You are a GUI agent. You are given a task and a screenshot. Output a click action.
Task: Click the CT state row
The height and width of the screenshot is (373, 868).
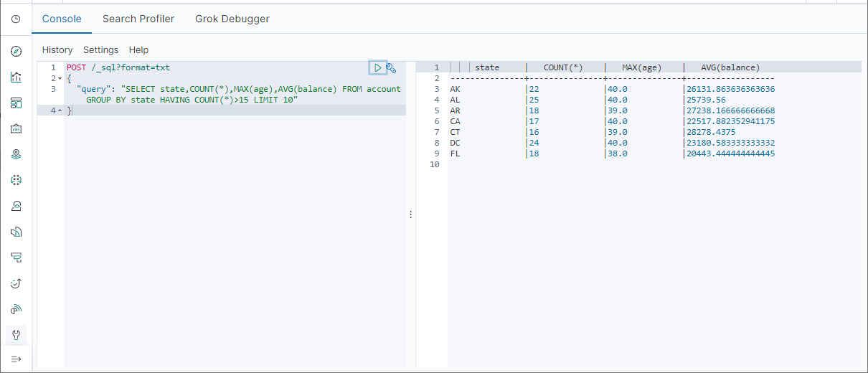(455, 132)
